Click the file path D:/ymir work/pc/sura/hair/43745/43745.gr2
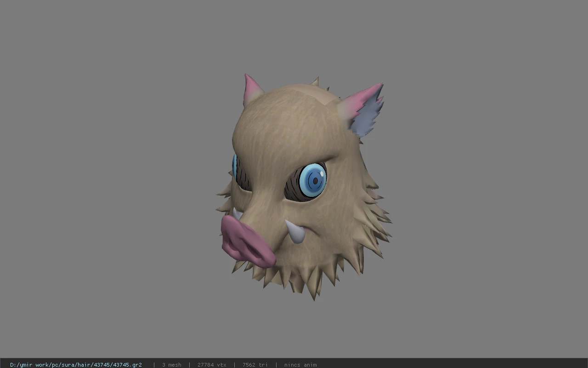This screenshot has height=368, width=588. [x=76, y=365]
